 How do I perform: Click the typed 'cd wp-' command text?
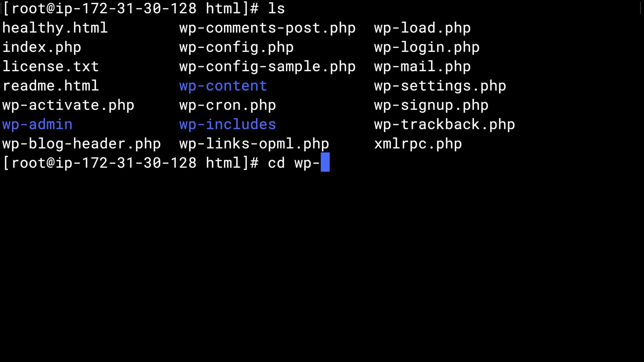coord(293,163)
